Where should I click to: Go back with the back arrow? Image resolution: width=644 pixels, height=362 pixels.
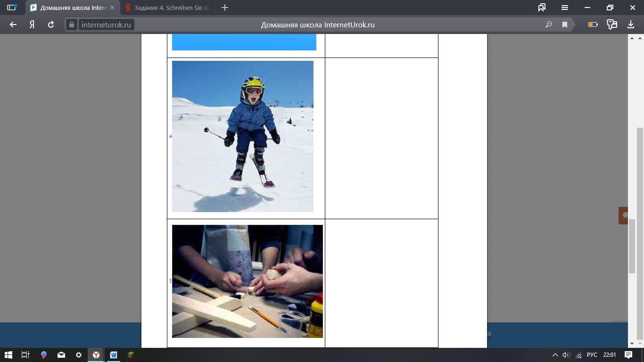[13, 25]
